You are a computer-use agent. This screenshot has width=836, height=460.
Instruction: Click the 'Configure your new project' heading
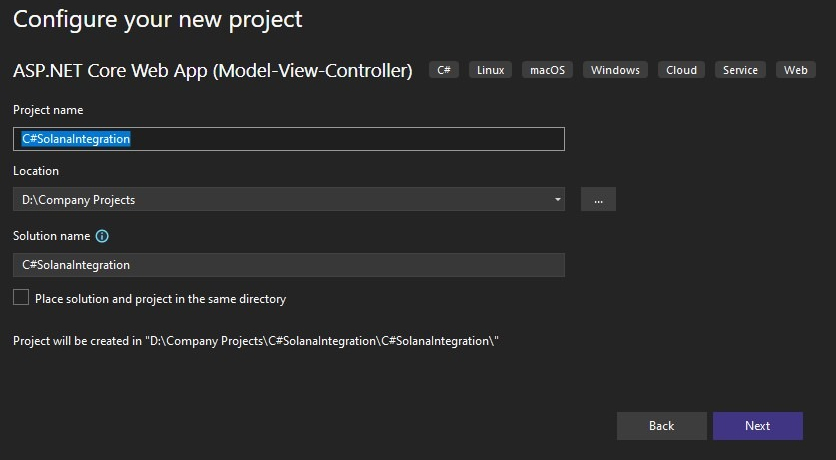click(158, 20)
